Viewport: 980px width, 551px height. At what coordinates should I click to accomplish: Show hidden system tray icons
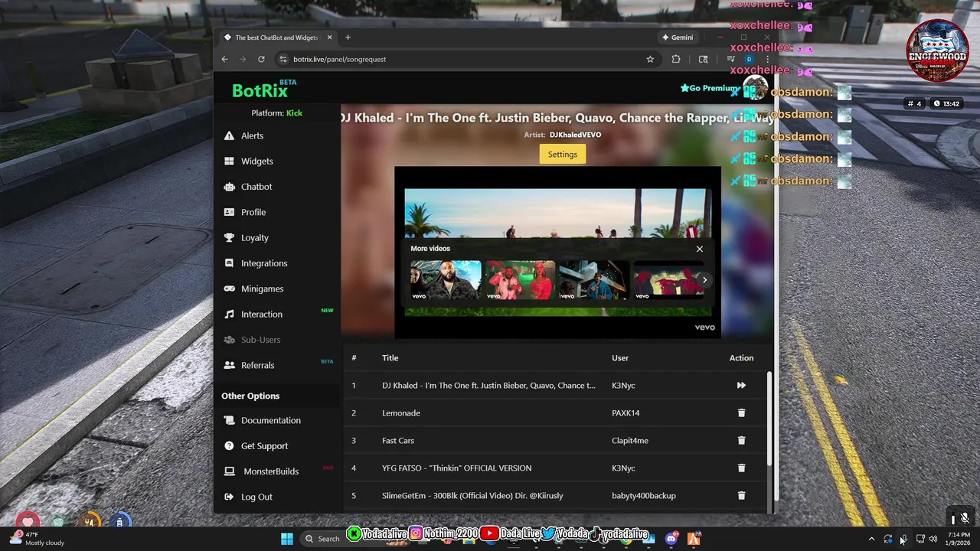click(871, 539)
